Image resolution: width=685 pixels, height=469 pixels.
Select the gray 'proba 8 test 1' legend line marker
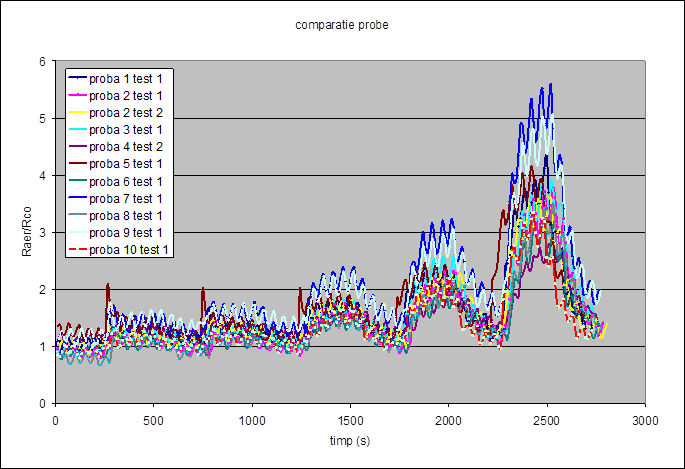pos(77,215)
